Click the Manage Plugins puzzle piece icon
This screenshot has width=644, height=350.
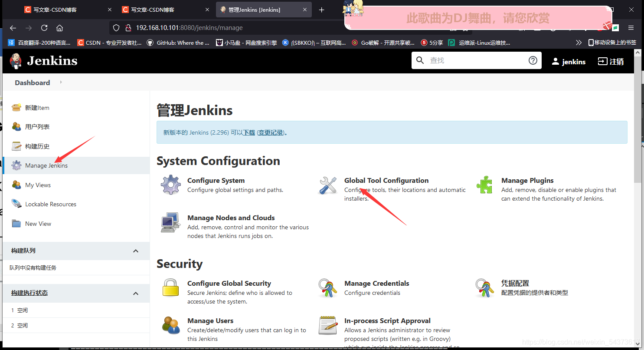pos(485,185)
